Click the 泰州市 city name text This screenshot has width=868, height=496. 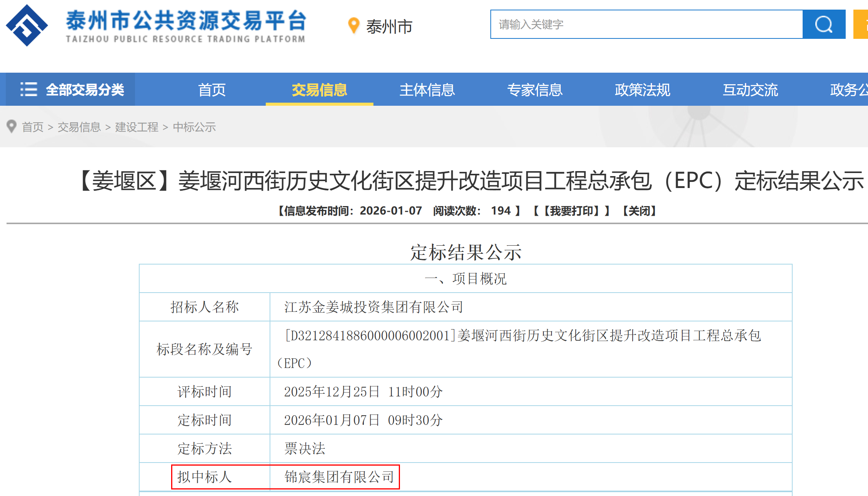pos(389,27)
